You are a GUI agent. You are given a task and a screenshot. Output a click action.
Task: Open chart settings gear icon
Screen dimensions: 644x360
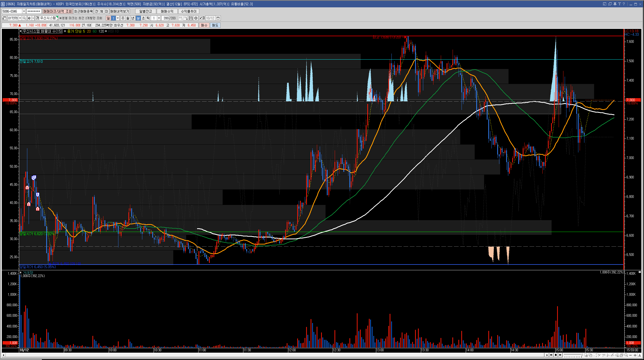pyautogui.click(x=196, y=18)
